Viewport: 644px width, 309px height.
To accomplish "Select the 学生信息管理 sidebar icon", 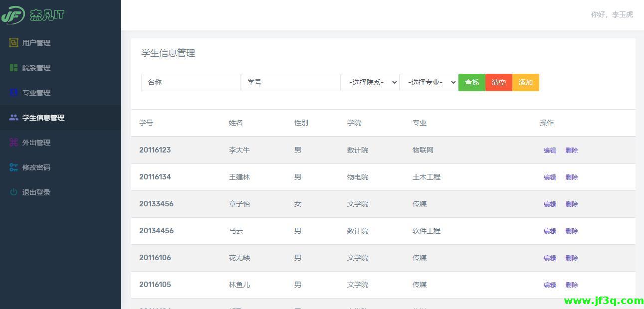I will click(x=13, y=118).
